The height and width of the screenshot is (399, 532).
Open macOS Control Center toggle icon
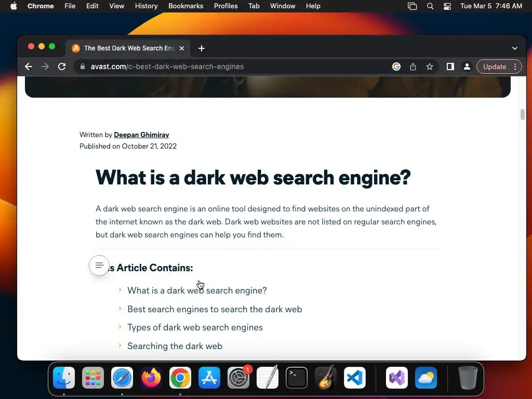tap(447, 6)
